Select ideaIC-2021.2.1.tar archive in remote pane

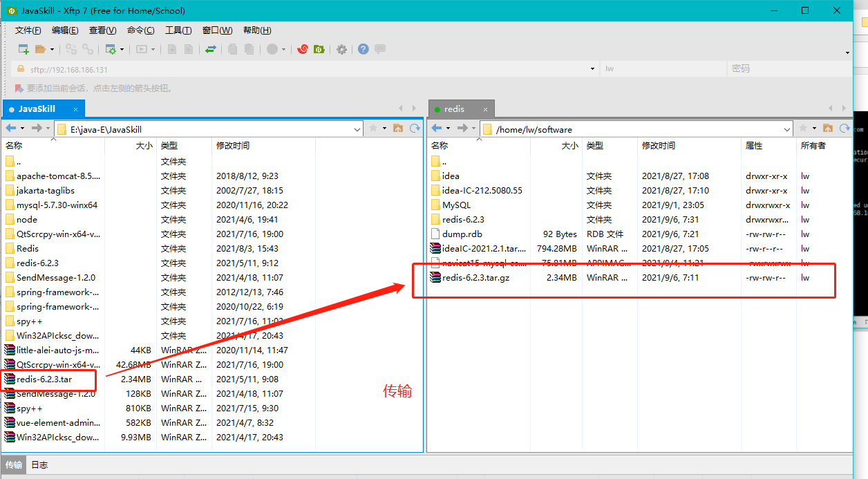(484, 249)
